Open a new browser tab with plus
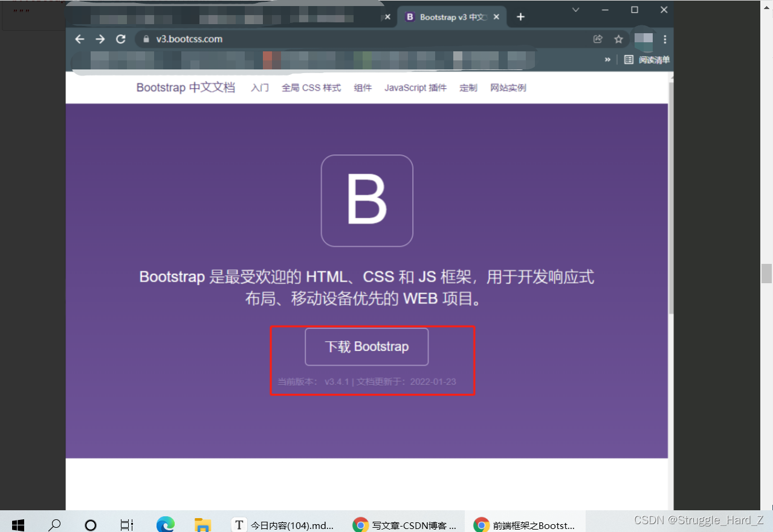The image size is (773, 532). point(520,17)
